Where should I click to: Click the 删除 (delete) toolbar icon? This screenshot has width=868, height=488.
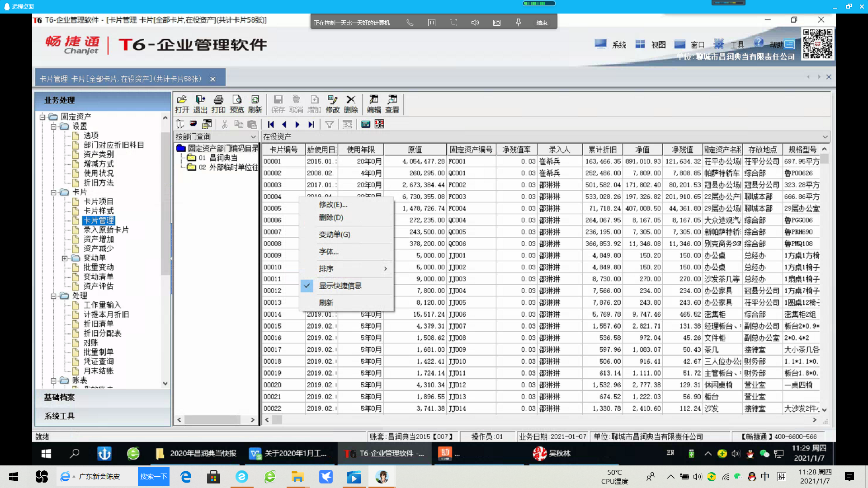coord(351,104)
